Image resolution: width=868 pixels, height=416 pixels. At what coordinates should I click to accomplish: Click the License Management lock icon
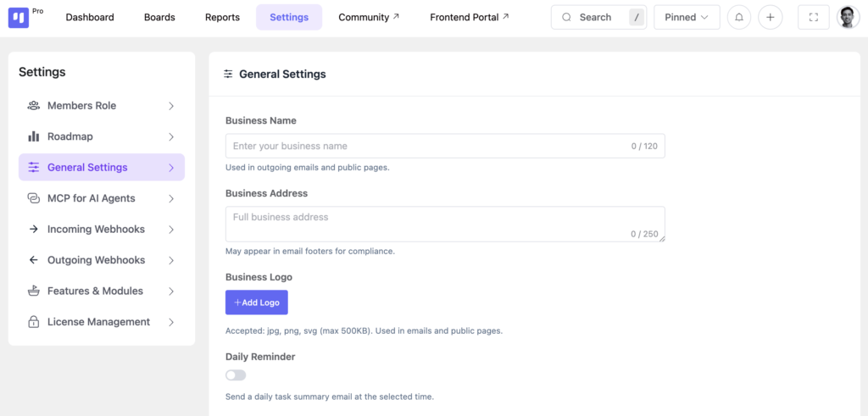pos(34,322)
